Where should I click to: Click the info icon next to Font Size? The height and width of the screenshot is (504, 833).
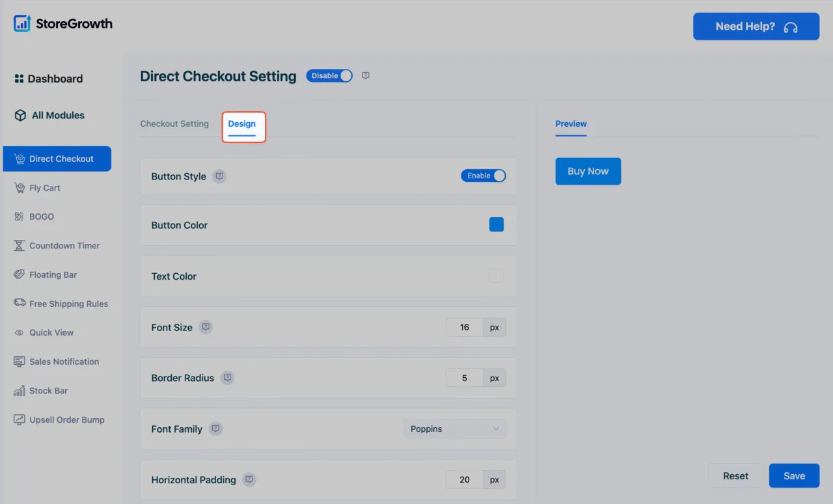click(206, 327)
